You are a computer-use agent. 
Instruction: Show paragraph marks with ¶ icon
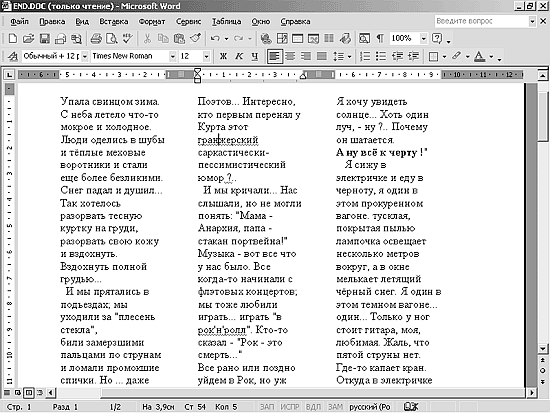click(x=380, y=38)
